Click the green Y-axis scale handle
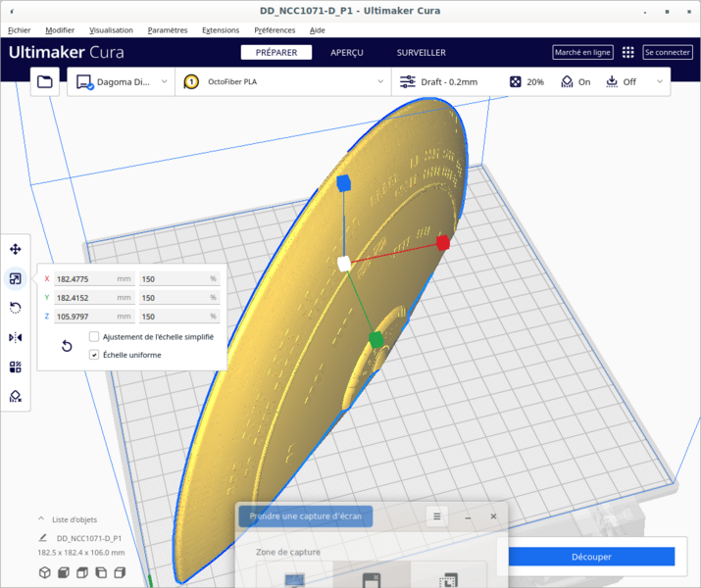The height and width of the screenshot is (588, 701). (376, 340)
